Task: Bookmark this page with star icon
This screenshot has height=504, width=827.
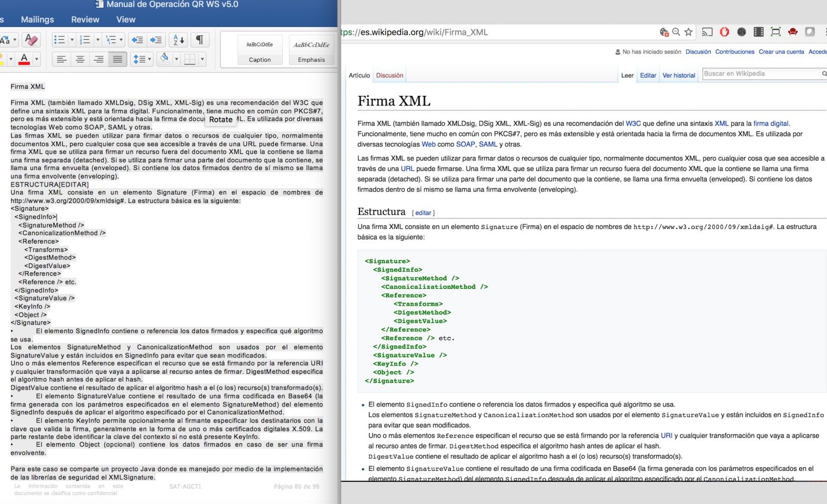Action: 689,32
